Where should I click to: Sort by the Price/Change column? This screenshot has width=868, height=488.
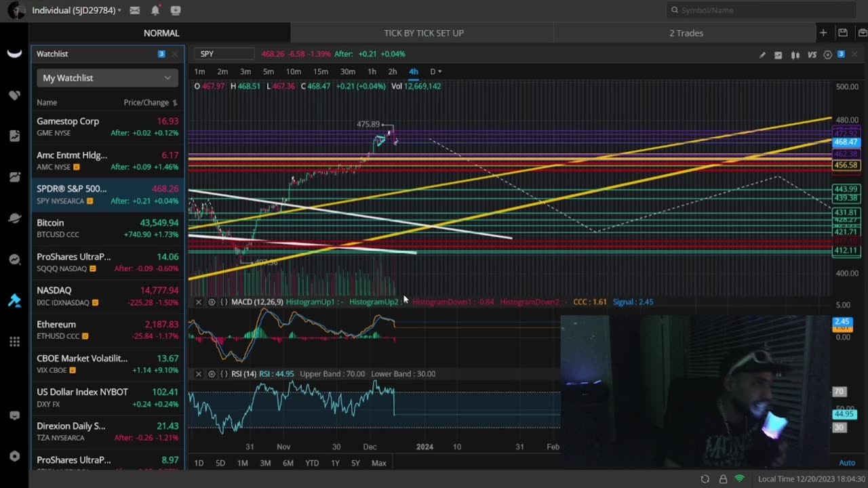(x=151, y=102)
